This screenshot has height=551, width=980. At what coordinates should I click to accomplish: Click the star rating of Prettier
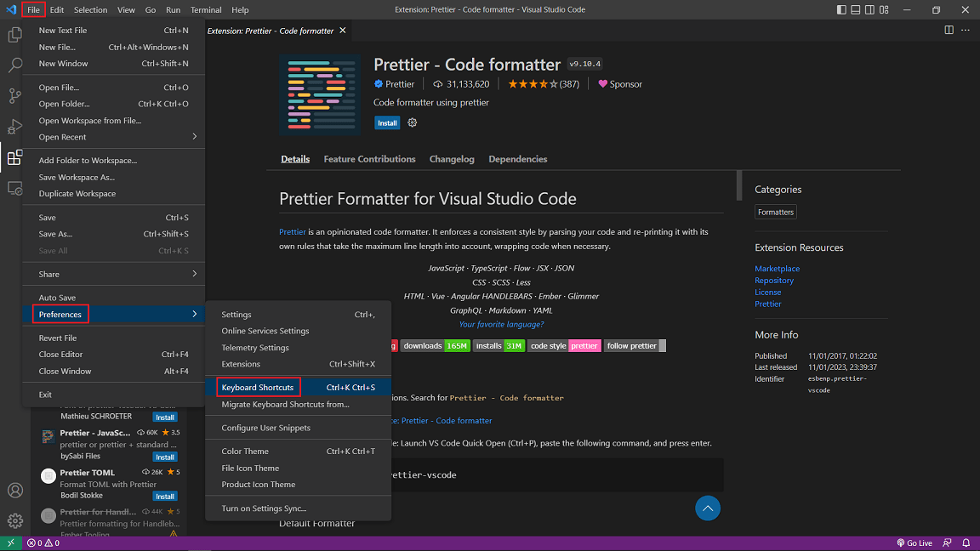point(543,83)
